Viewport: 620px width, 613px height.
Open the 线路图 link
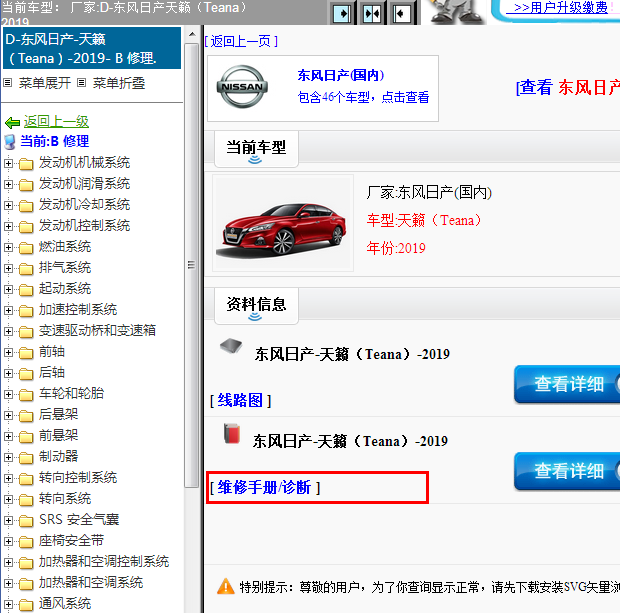point(240,400)
